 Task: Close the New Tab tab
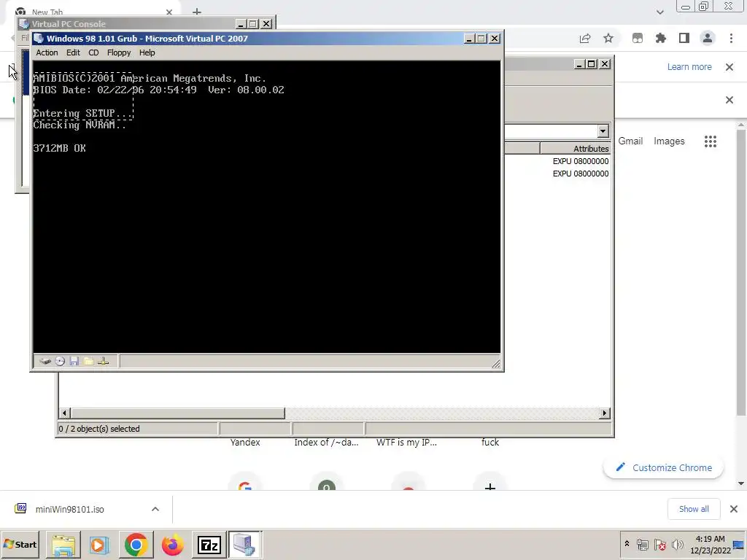(x=169, y=12)
